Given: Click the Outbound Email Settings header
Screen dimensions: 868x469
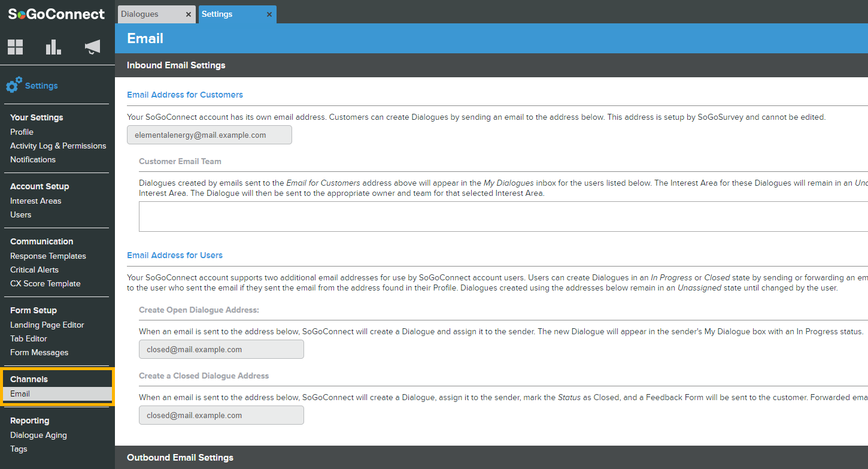Looking at the screenshot, I should [180, 457].
